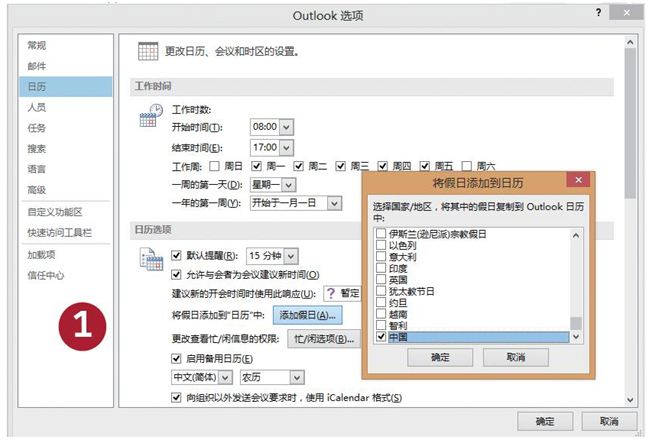Check the 英国 holiday checkbox
The width and height of the screenshot is (649, 443).
pos(381,279)
